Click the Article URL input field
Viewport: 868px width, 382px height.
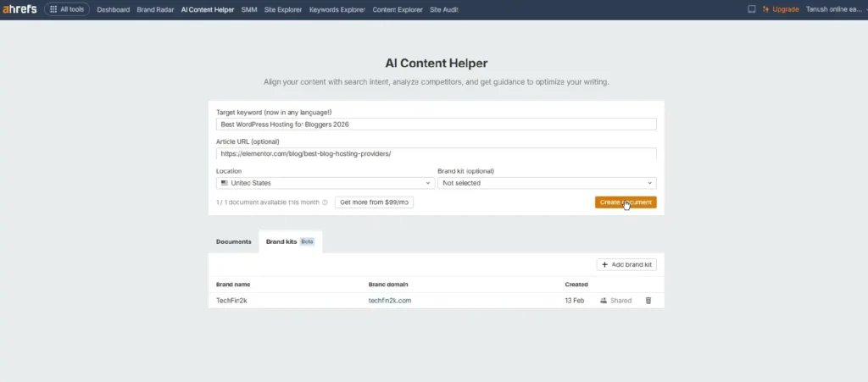coord(437,153)
